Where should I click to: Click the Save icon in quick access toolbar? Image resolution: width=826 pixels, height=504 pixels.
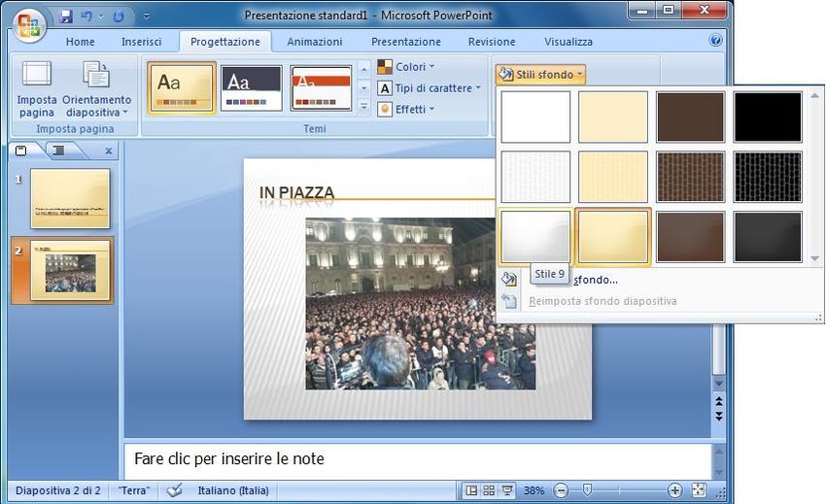click(66, 17)
